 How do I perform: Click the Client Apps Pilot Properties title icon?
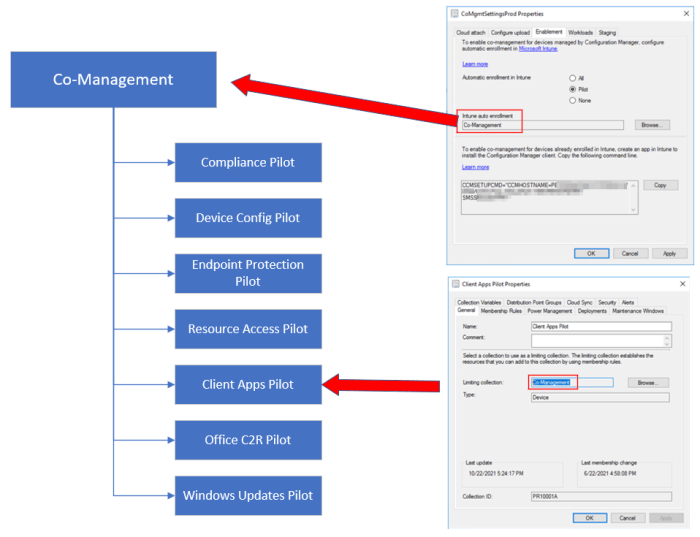[x=455, y=284]
